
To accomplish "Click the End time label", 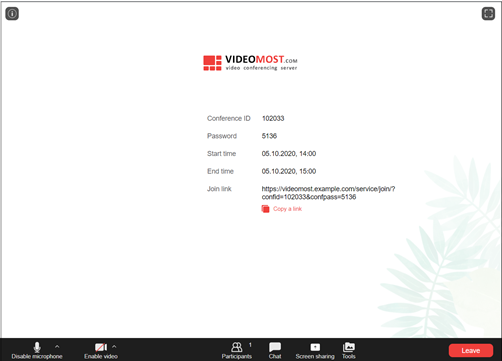I will 220,171.
